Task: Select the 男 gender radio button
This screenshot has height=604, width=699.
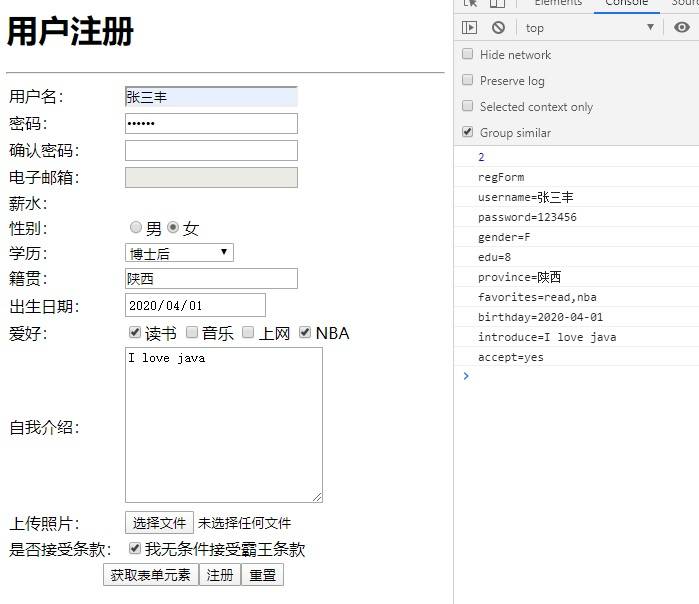Action: (136, 228)
